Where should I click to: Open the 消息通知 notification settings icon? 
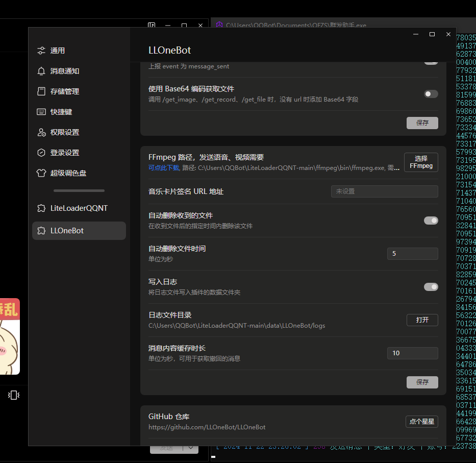click(41, 71)
